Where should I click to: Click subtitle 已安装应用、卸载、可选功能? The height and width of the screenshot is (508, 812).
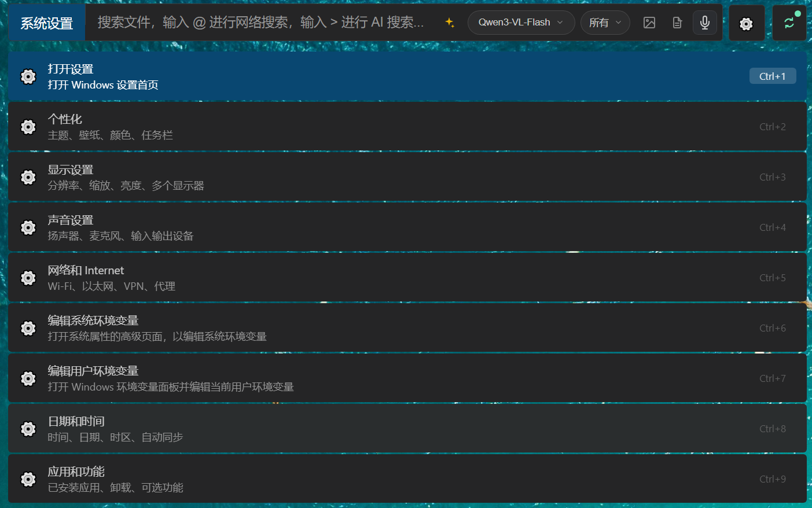115,488
